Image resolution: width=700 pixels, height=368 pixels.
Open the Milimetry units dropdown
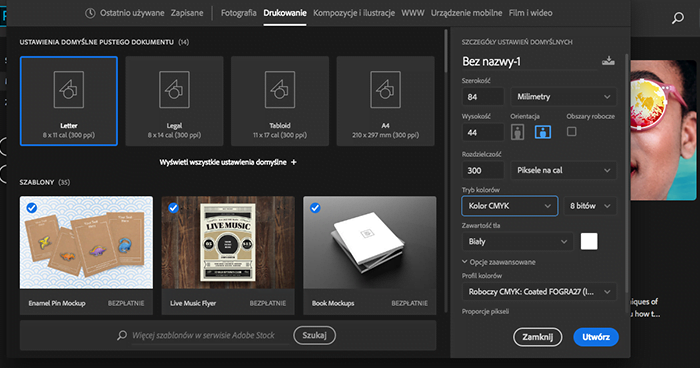click(x=563, y=96)
